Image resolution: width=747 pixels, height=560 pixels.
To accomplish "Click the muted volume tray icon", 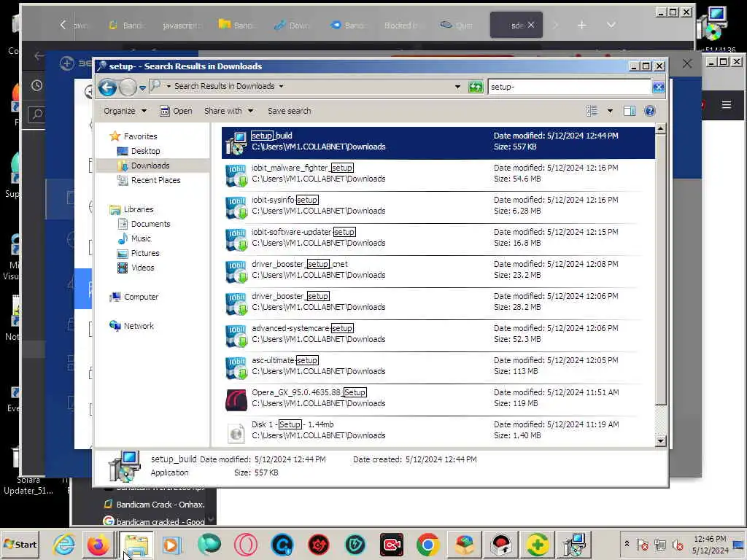I will 677,544.
